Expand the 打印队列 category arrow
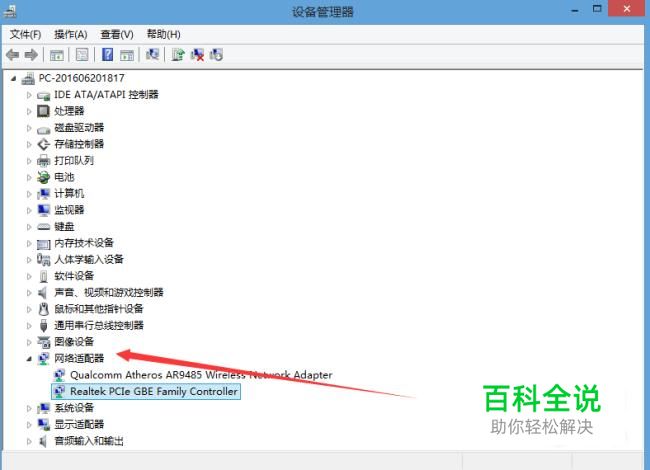The image size is (650, 470). 29,161
